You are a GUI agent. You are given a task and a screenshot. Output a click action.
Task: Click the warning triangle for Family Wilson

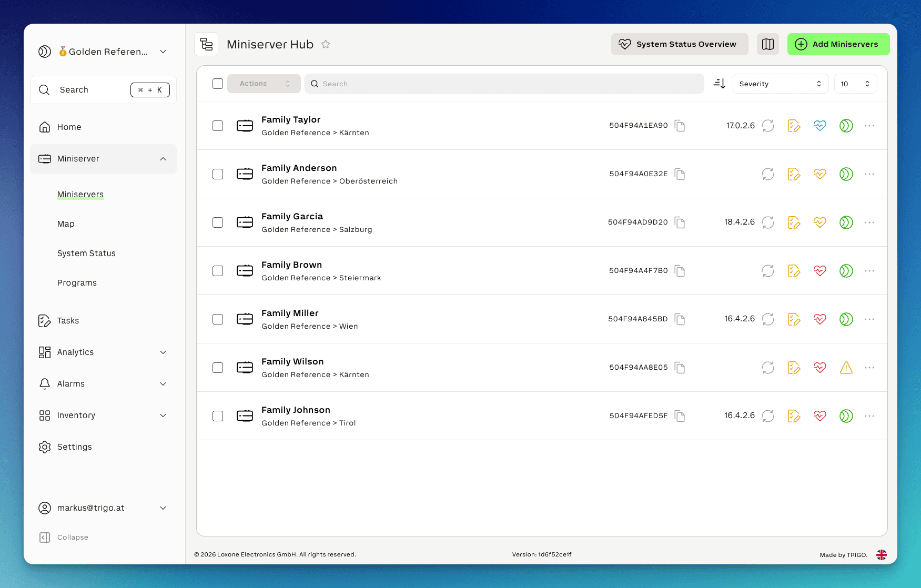click(x=846, y=368)
